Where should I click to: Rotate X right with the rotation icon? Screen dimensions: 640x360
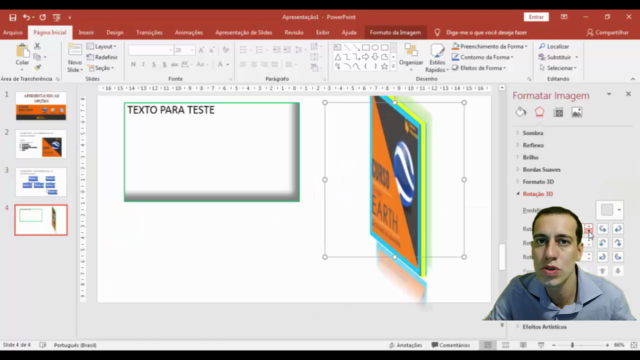(x=618, y=229)
